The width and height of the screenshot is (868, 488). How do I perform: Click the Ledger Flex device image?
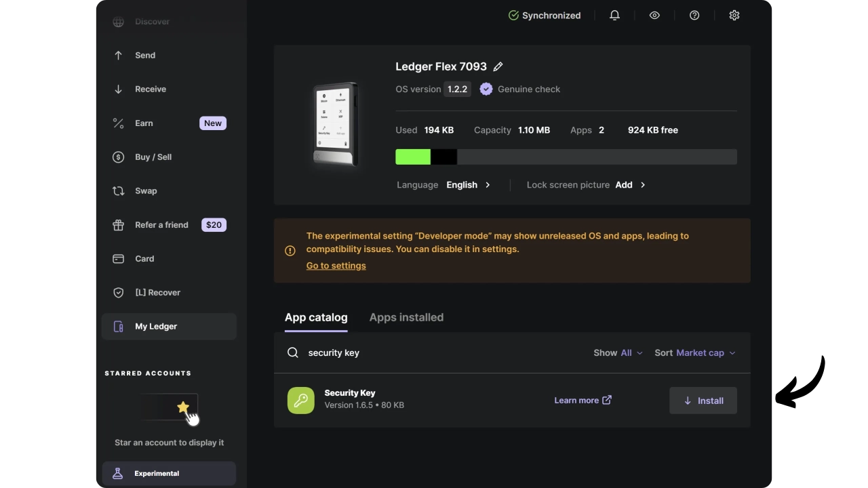click(336, 125)
